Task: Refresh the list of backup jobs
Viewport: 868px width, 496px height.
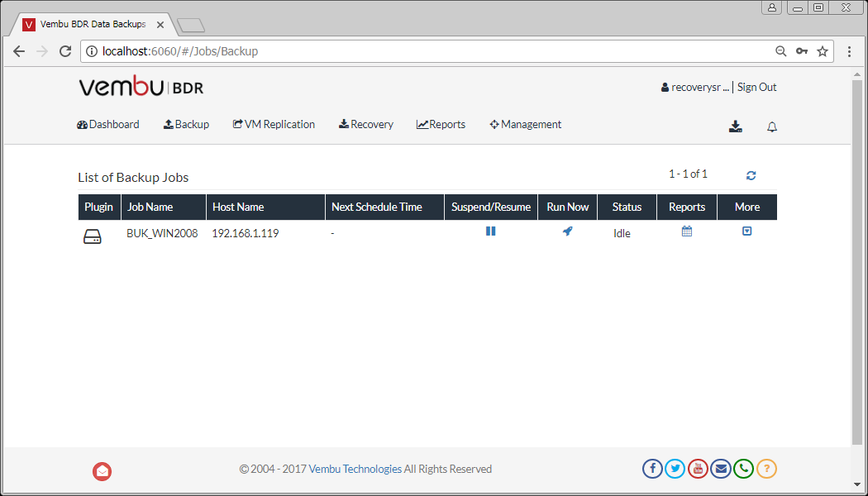Action: [751, 175]
